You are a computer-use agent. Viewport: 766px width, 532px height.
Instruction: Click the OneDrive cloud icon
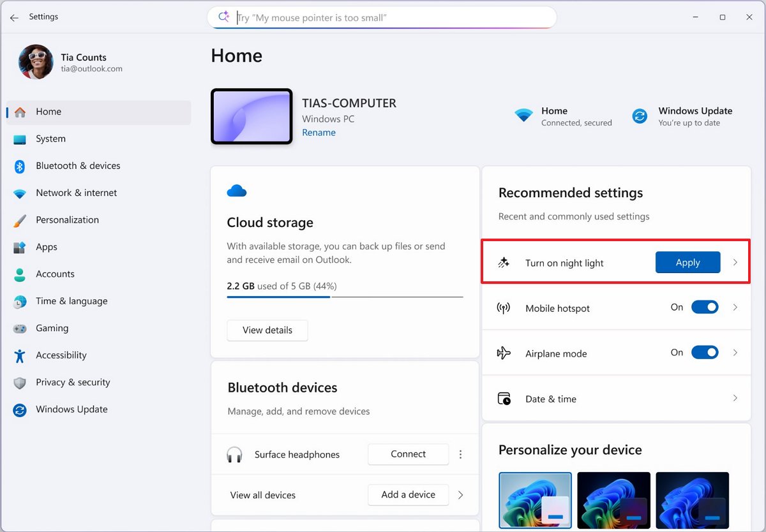pos(236,190)
